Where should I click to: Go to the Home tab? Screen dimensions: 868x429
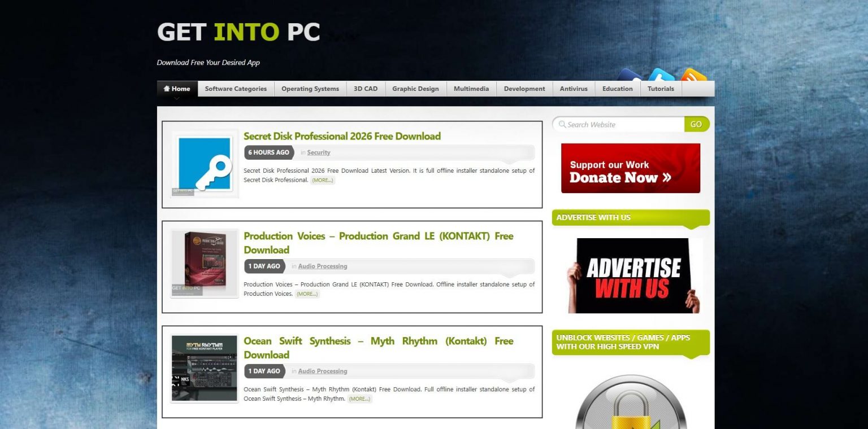click(x=177, y=89)
